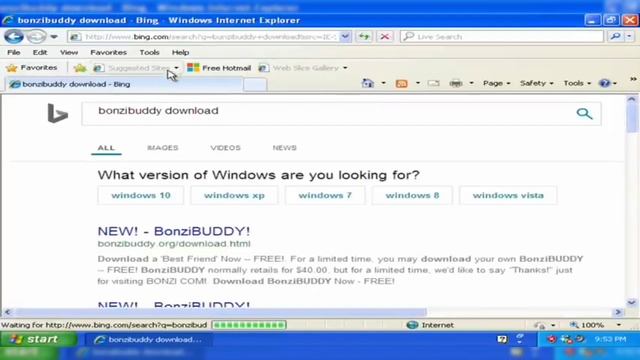This screenshot has height=360, width=640.
Task: Click the Live Search input box
Action: pyautogui.click(x=502, y=37)
